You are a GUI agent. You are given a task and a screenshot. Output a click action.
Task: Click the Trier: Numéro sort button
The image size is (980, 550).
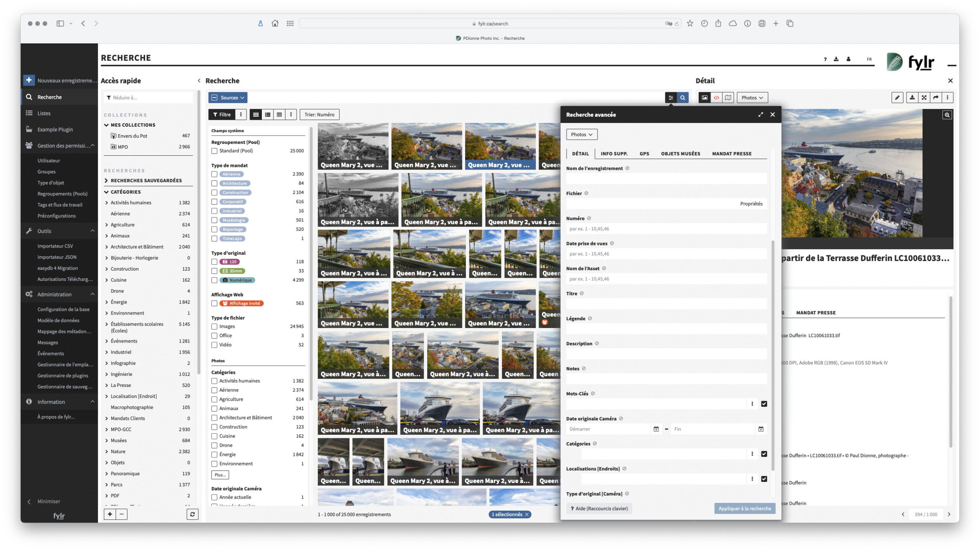pyautogui.click(x=319, y=114)
